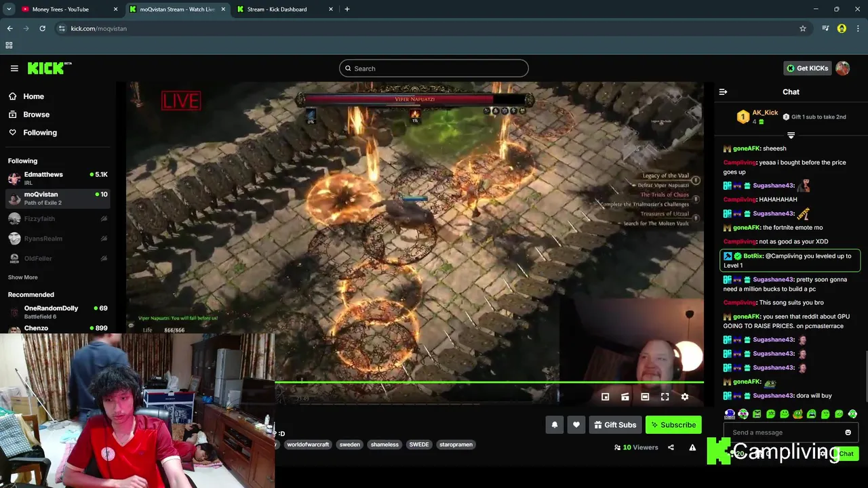Open browser media control icon
The height and width of the screenshot is (488, 868).
pyautogui.click(x=825, y=28)
